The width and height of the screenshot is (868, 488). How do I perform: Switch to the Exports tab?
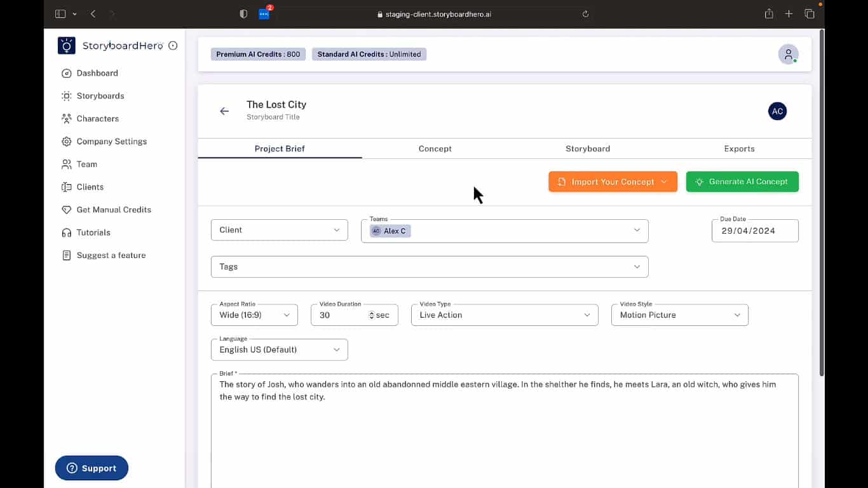pos(739,149)
